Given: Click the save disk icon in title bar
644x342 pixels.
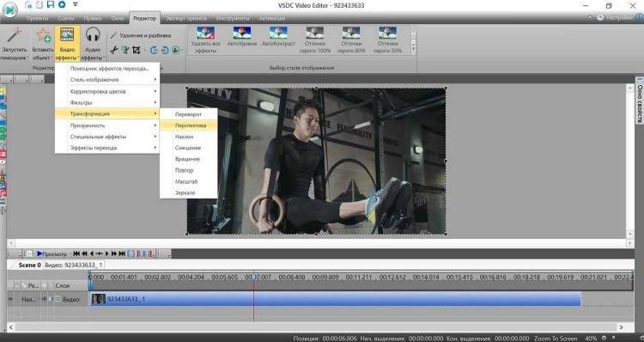Looking at the screenshot, I should coord(51,5).
